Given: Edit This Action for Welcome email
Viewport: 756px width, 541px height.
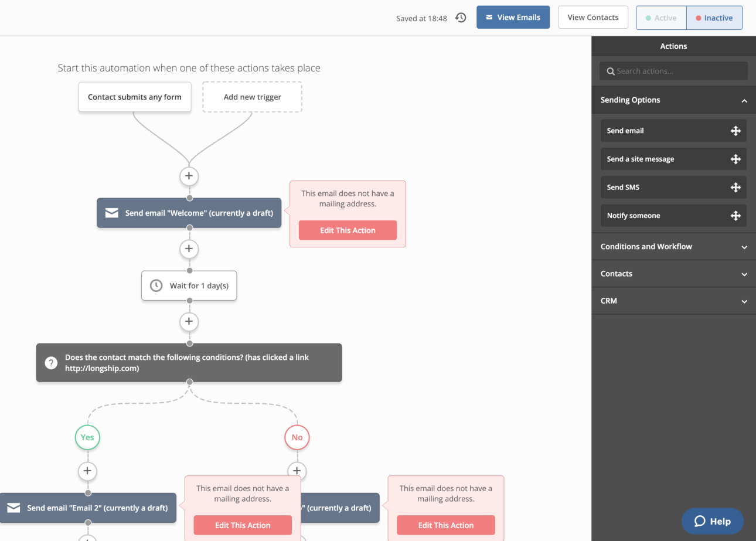Looking at the screenshot, I should click(348, 230).
